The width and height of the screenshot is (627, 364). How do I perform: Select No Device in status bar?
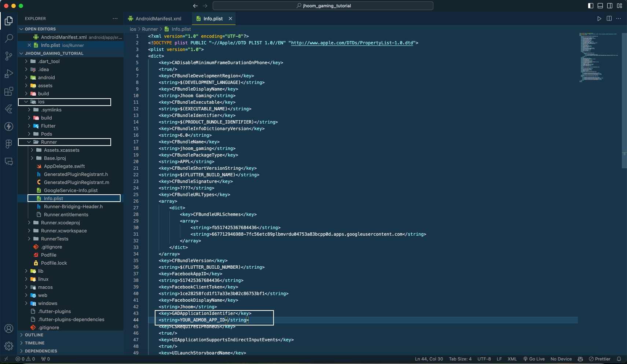point(561,359)
